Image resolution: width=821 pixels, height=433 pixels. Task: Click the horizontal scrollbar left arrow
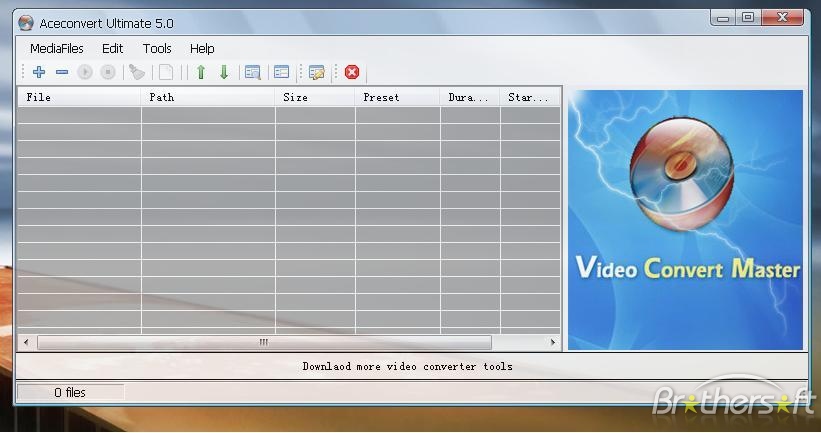coord(26,342)
